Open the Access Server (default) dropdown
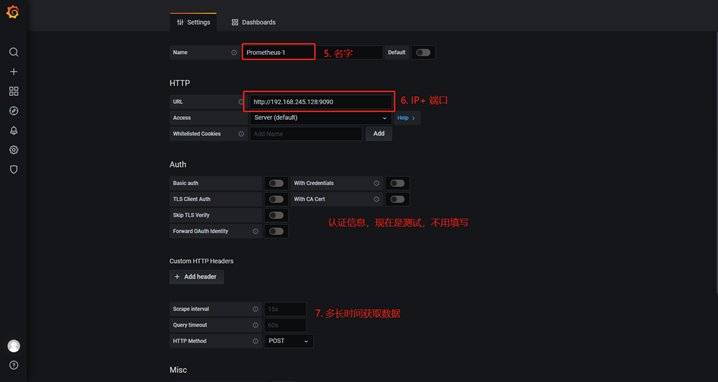Image resolution: width=718 pixels, height=382 pixels. click(321, 118)
